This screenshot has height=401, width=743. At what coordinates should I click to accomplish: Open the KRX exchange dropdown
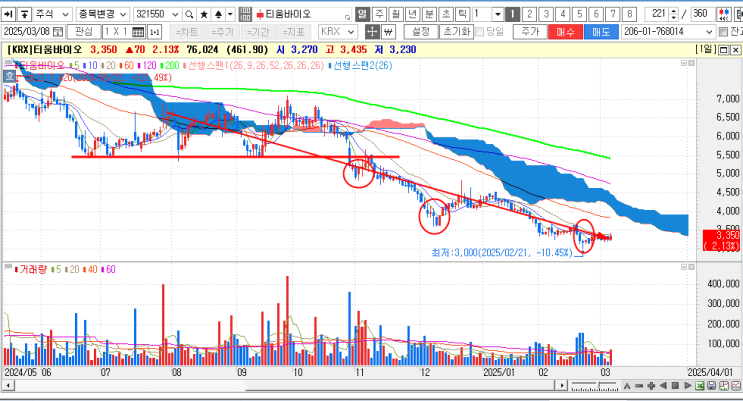(351, 32)
